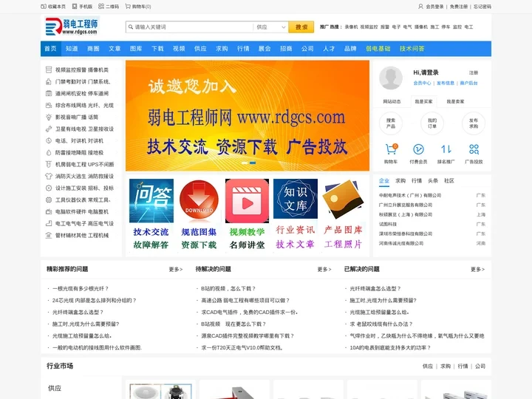
Task: Select the first banner carousel indicator
Action: point(245,163)
